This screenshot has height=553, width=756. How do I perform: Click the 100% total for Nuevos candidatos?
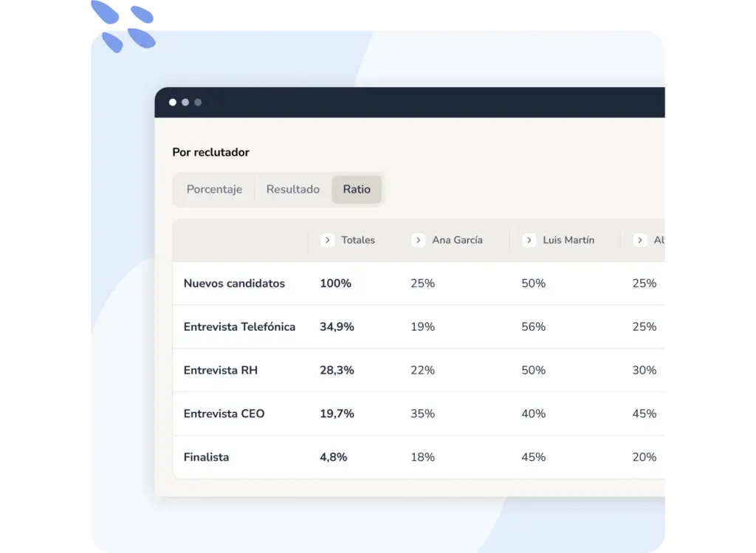point(336,284)
